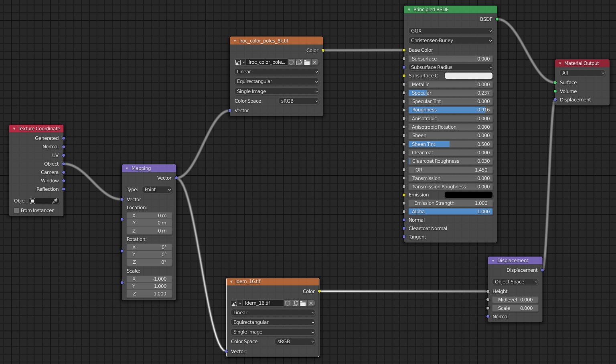Click object icon in Texture Coordinate Obje field
The image size is (616, 364).
click(33, 201)
